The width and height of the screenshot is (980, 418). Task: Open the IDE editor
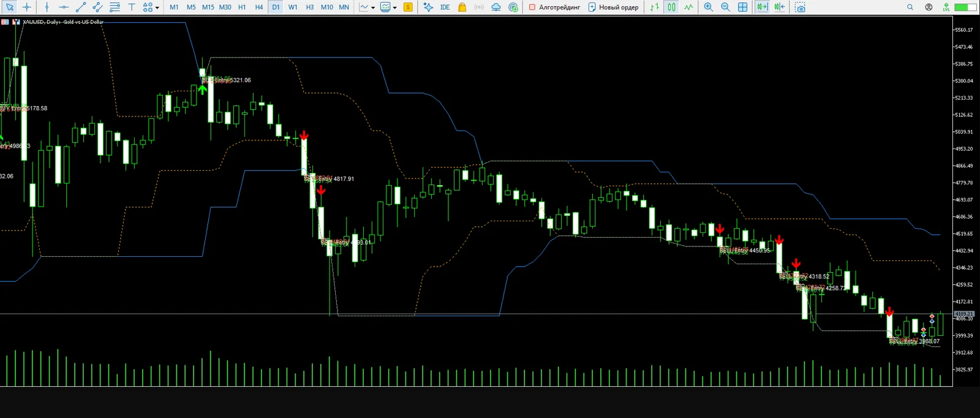tap(445, 7)
